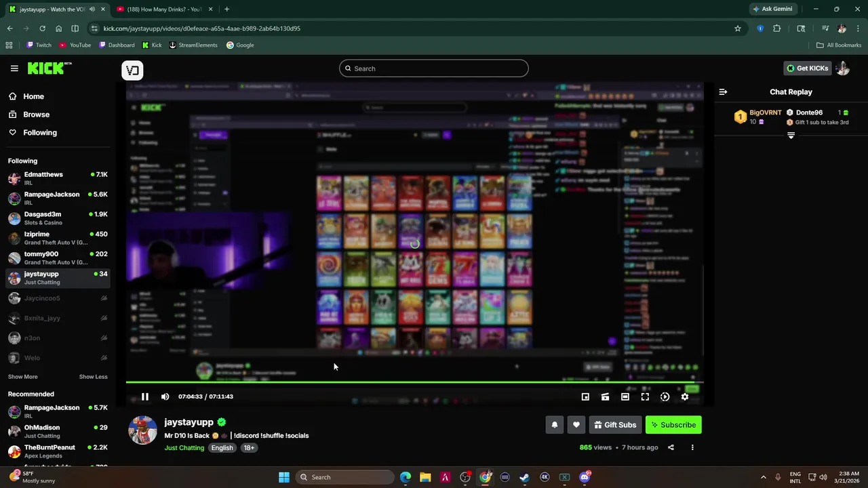Screen dimensions: 868x488
Task: Go back in browser history
Action: (x=9, y=28)
